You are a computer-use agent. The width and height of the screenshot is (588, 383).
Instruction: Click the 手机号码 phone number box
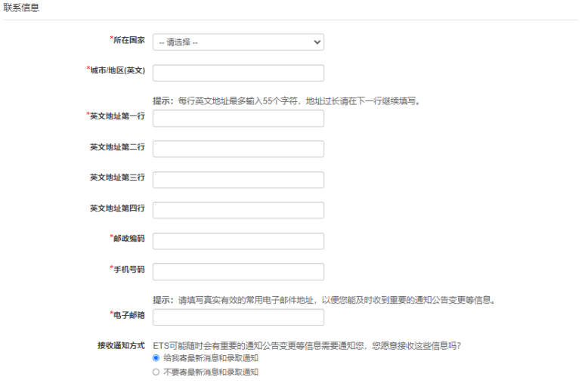click(238, 271)
